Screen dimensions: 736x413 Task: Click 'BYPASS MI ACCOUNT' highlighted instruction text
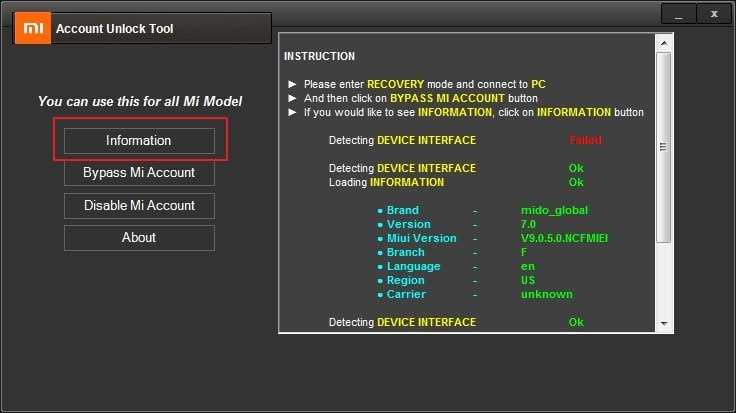pos(447,98)
